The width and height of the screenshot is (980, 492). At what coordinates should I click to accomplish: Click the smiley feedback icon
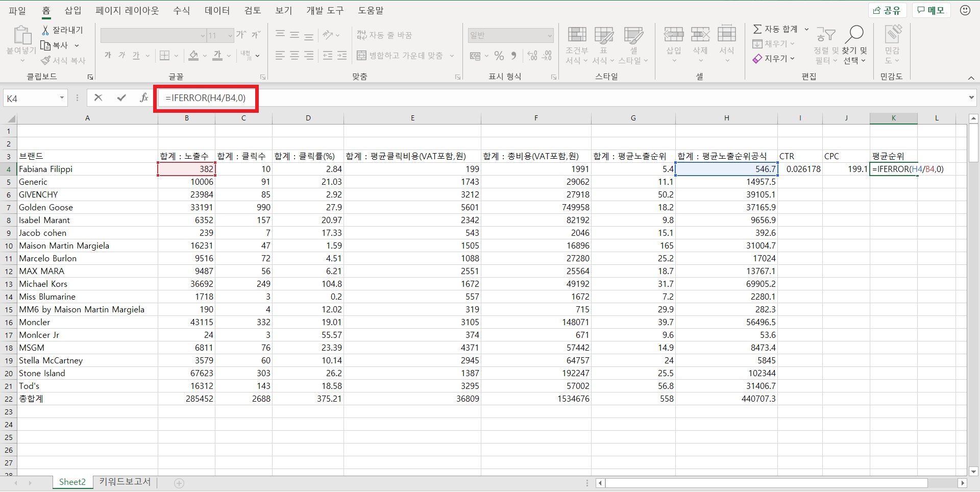click(965, 10)
